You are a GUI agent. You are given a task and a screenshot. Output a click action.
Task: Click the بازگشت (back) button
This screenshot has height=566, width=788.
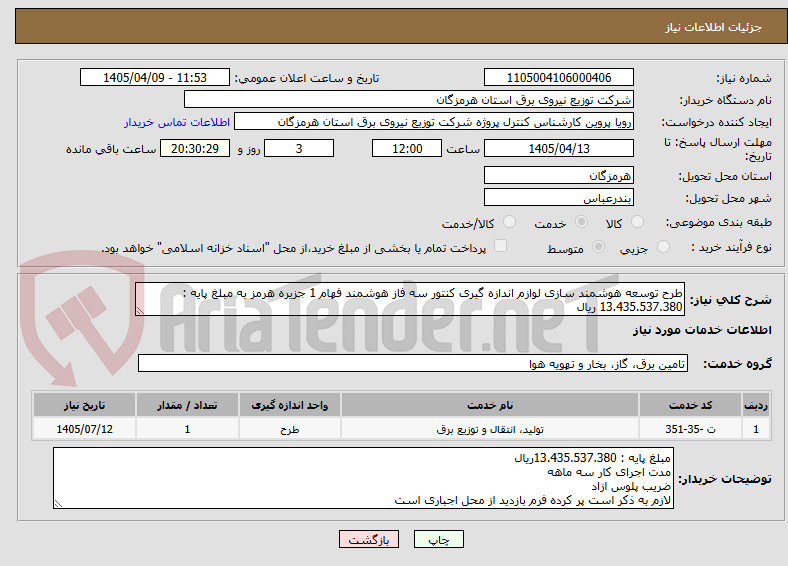(369, 539)
